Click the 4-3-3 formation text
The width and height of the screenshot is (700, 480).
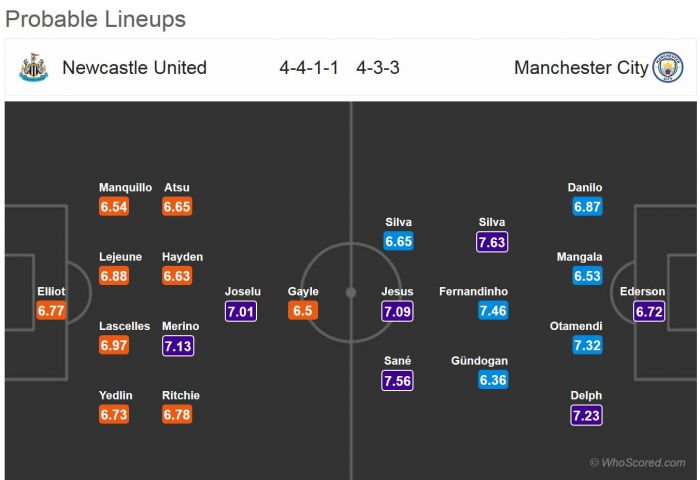pyautogui.click(x=378, y=68)
